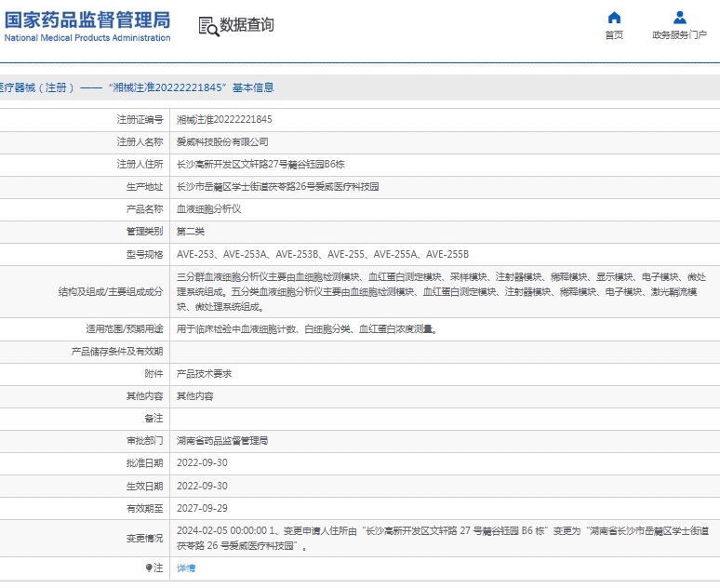Image resolution: width=720 pixels, height=588 pixels.
Task: Click the 管理类别 label
Action: tap(144, 232)
